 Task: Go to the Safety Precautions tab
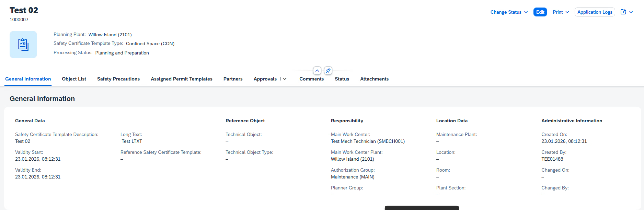(x=118, y=79)
